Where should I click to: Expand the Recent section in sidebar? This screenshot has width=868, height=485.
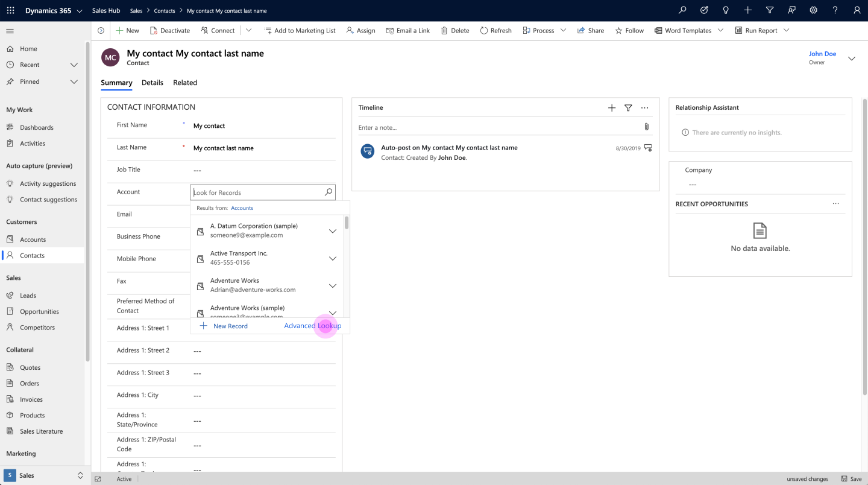coord(74,65)
